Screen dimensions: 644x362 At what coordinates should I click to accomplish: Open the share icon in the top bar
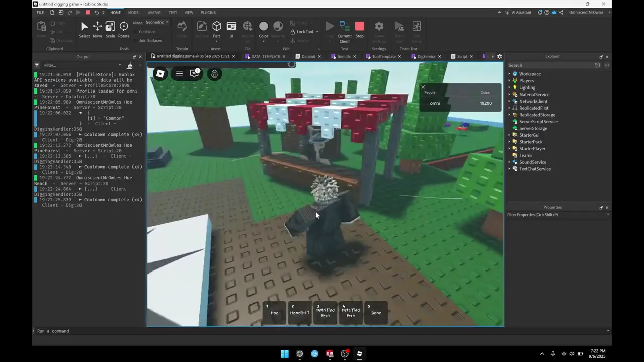click(x=561, y=12)
